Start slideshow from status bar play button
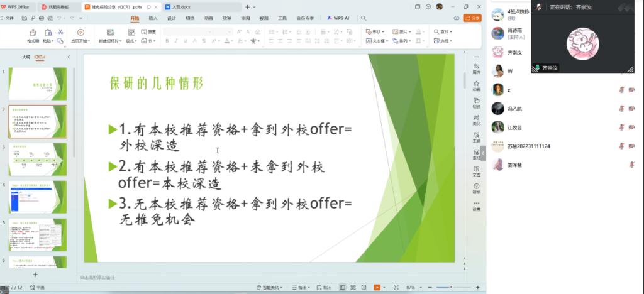 pyautogui.click(x=376, y=287)
